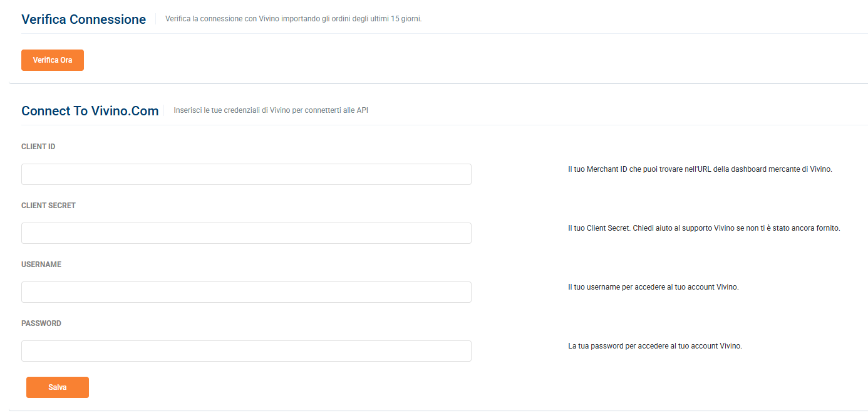868x420 pixels.
Task: Click the Connect To Vivino.Com heading
Action: pyautogui.click(x=90, y=111)
